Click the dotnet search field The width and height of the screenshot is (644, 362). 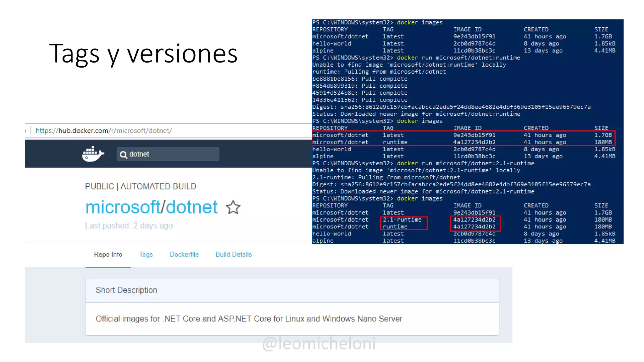pos(168,154)
